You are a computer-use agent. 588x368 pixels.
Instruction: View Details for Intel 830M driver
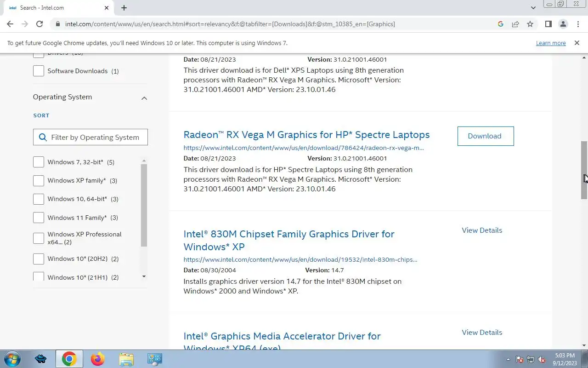pyautogui.click(x=482, y=230)
